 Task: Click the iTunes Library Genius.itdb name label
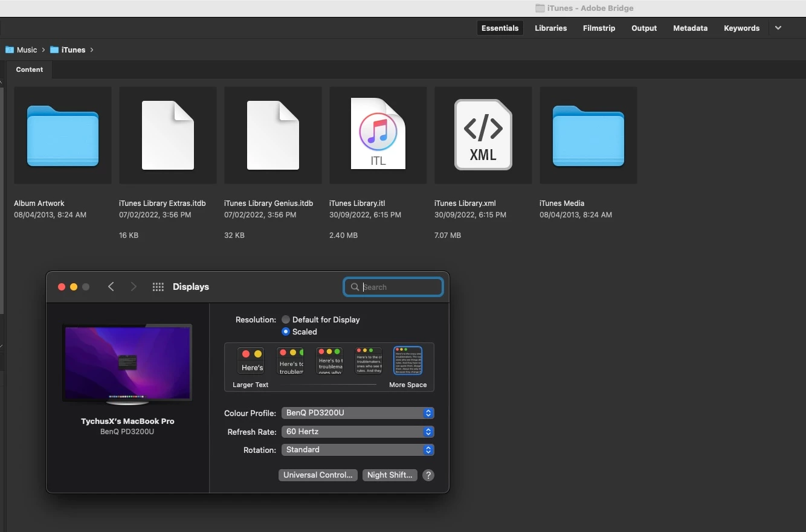269,204
